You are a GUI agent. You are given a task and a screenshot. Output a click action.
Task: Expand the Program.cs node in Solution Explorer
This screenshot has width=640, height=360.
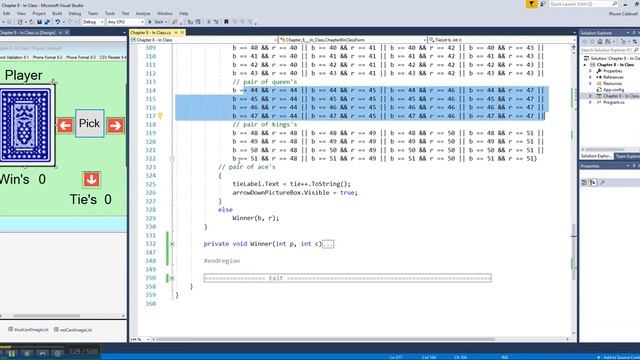[590, 102]
